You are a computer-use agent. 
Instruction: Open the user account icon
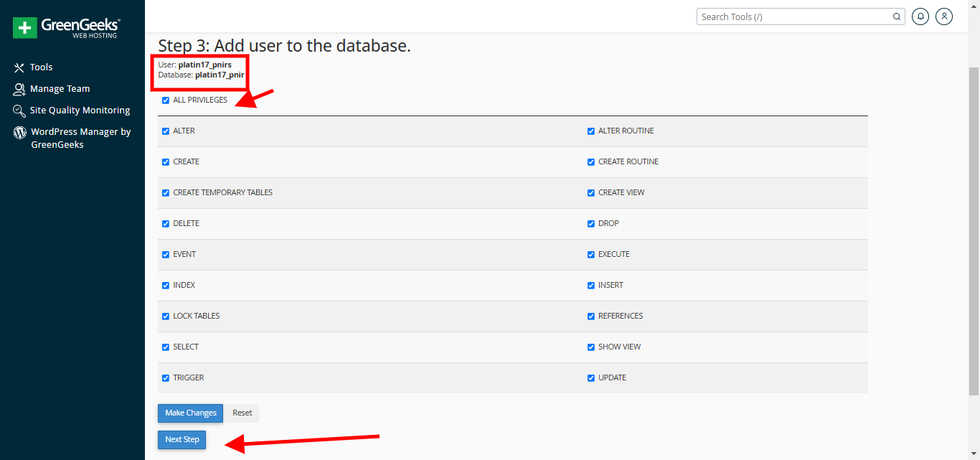tap(944, 17)
